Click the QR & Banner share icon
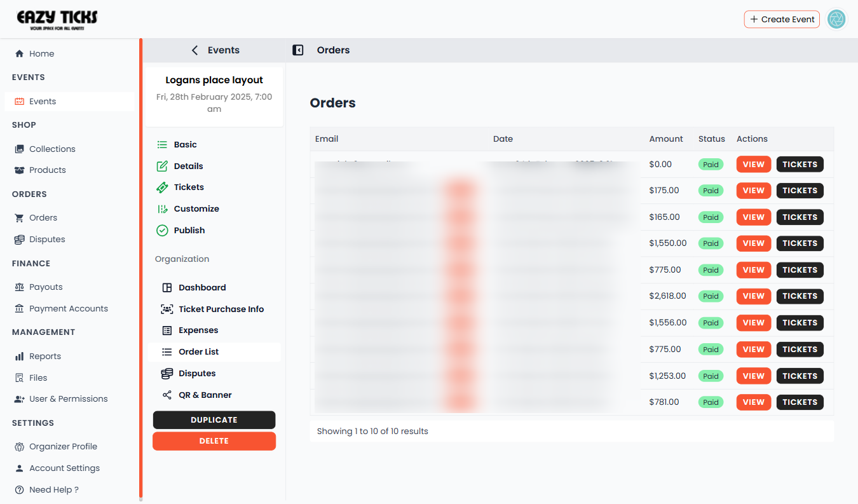The height and width of the screenshot is (504, 858). (x=167, y=395)
